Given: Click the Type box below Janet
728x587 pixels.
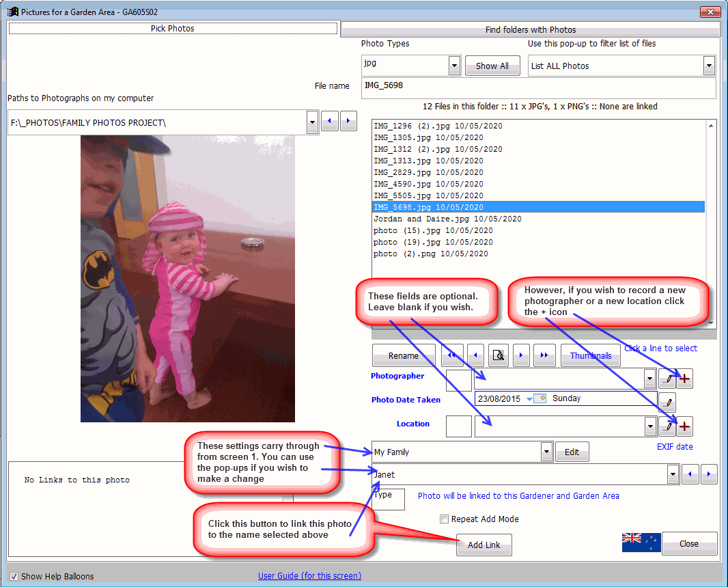Looking at the screenshot, I should coord(388,500).
